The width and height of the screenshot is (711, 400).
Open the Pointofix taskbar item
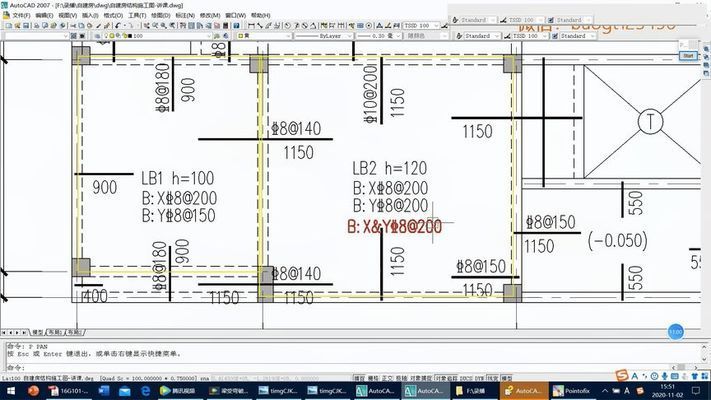[572, 390]
